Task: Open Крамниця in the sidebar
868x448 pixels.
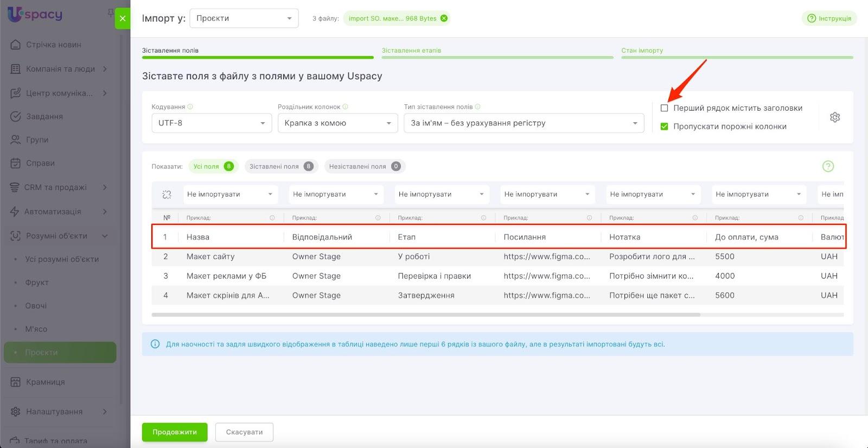Action: tap(46, 382)
